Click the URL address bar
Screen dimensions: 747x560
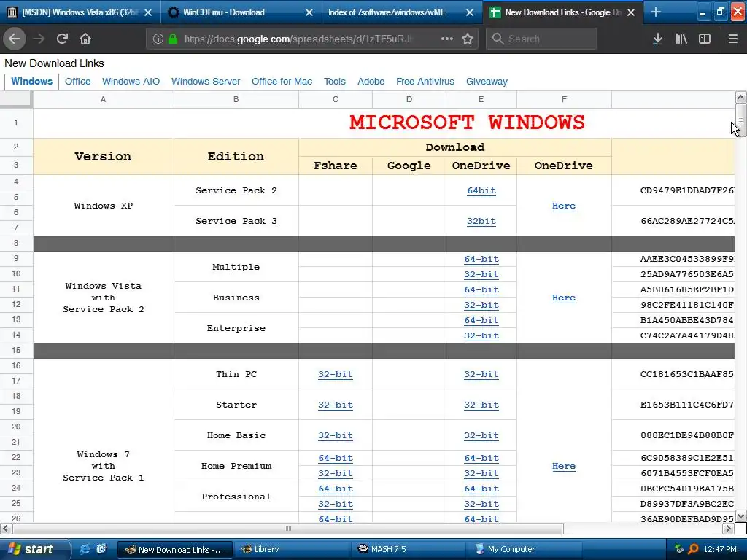coord(312,39)
